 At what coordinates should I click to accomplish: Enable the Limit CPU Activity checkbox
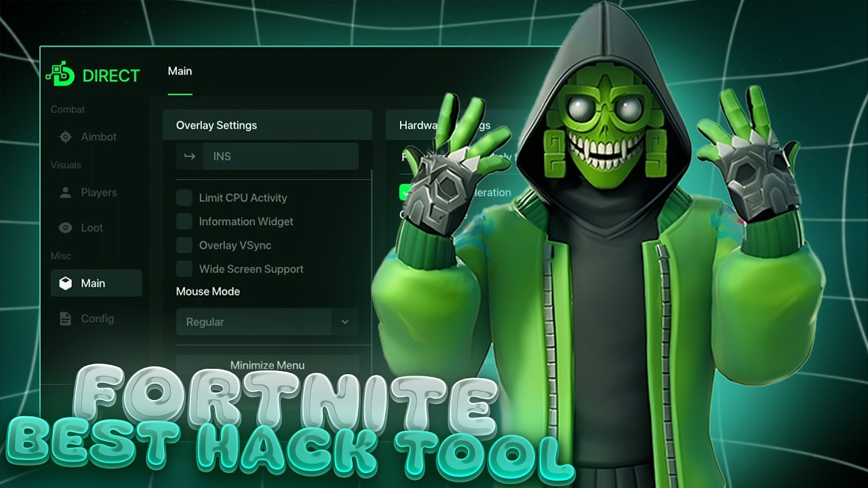click(184, 198)
